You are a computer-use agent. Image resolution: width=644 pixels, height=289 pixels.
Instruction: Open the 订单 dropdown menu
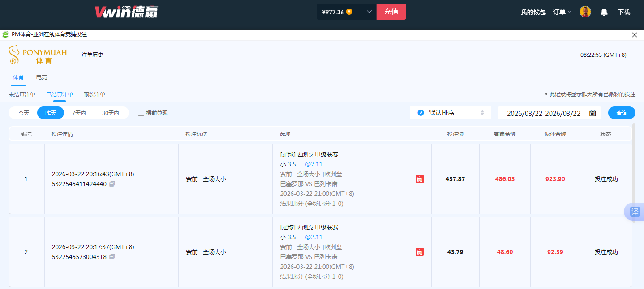(x=562, y=12)
